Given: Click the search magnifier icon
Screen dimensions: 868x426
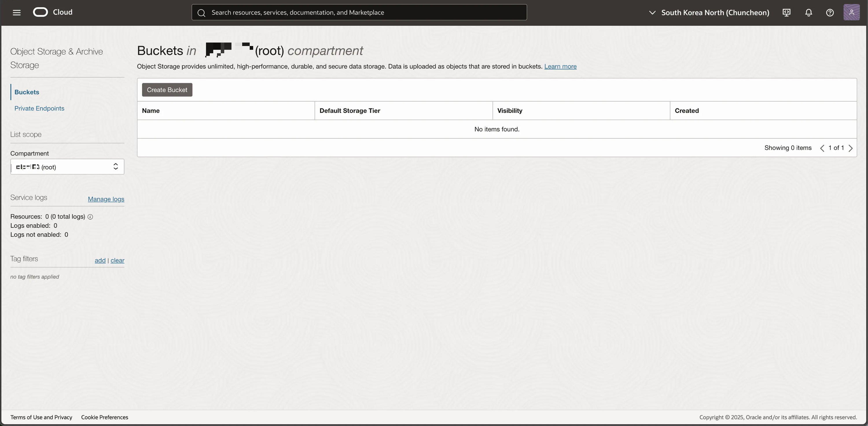Looking at the screenshot, I should (201, 13).
